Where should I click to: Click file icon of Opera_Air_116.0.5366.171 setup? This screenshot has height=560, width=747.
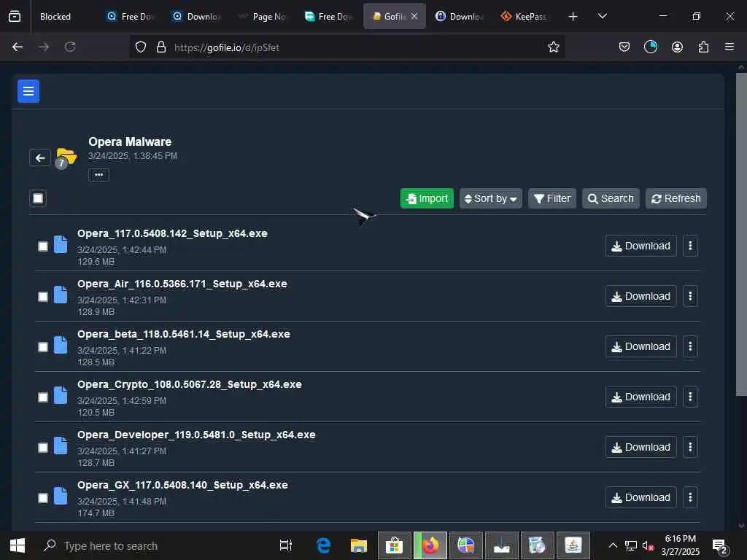[61, 295]
